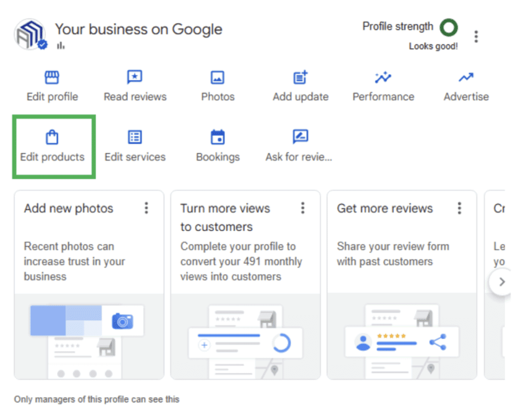Open Edit services list icon
518x420 pixels.
point(135,137)
